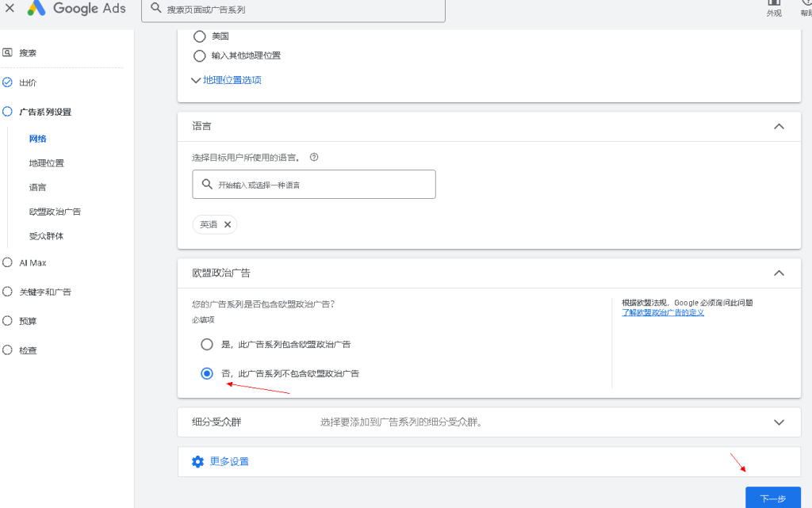812x508 pixels.
Task: Fill the radio indicator of 否 option
Action: pyautogui.click(x=206, y=372)
